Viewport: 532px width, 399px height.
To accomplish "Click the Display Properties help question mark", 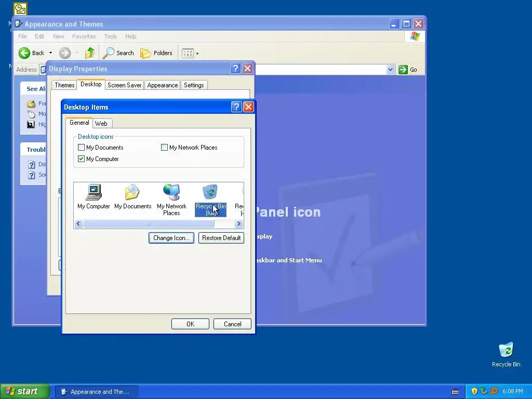I will pos(235,69).
